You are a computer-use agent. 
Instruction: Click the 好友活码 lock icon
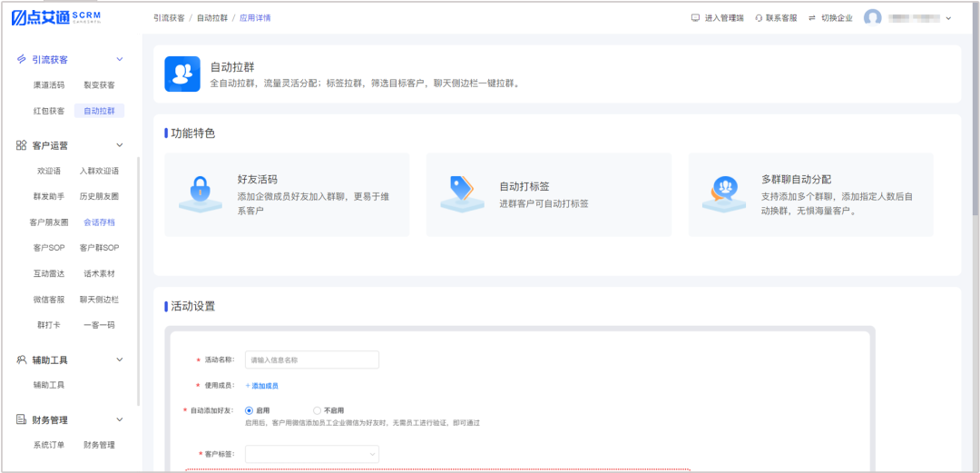tap(200, 194)
